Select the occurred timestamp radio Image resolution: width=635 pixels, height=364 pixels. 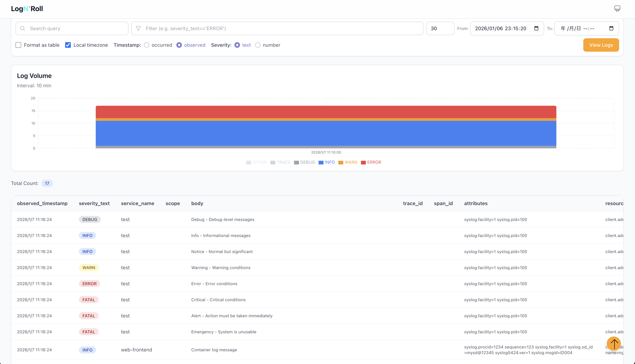pyautogui.click(x=147, y=45)
